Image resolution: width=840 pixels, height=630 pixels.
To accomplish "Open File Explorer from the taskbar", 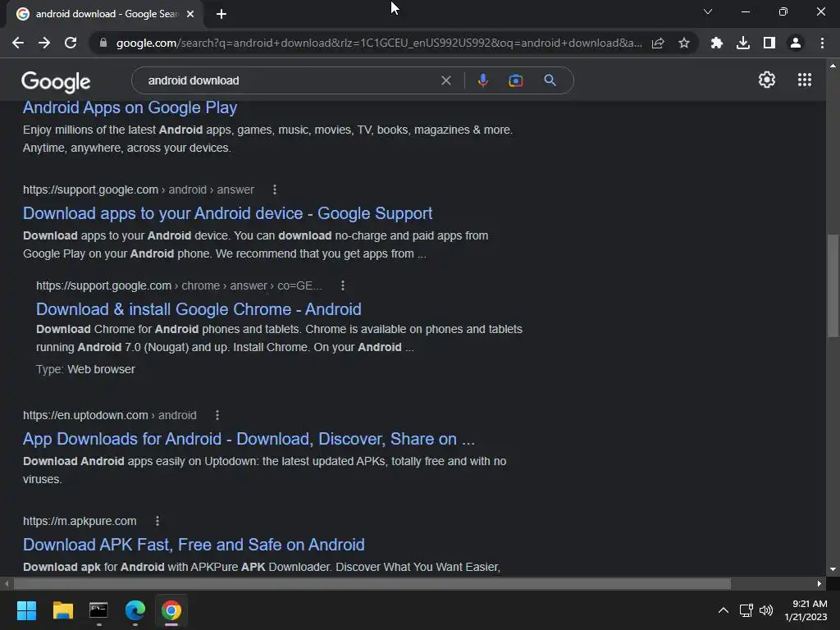I will [x=62, y=610].
